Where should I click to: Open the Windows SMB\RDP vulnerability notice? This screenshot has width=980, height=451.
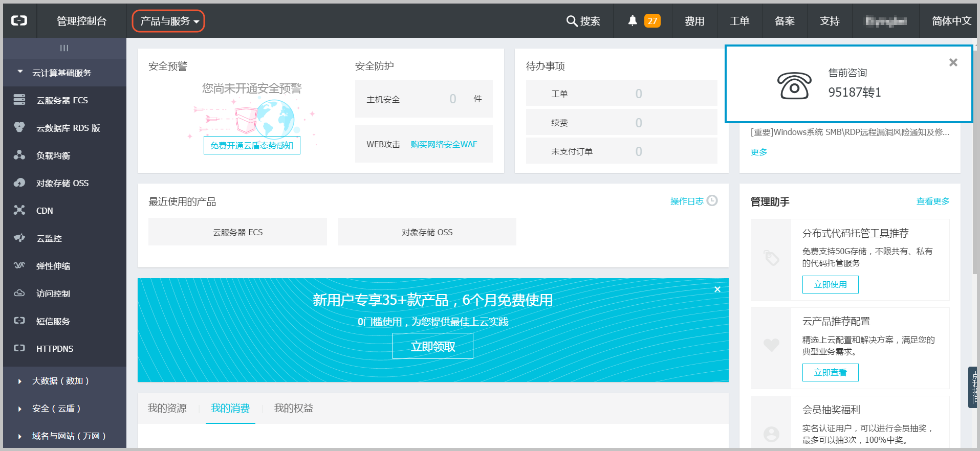tap(850, 132)
